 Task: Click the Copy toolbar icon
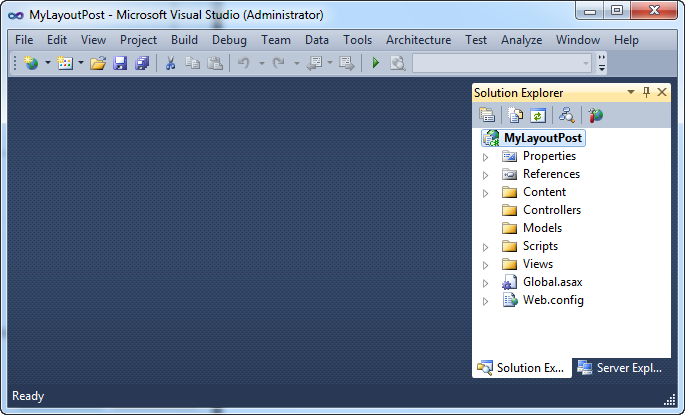click(x=193, y=63)
